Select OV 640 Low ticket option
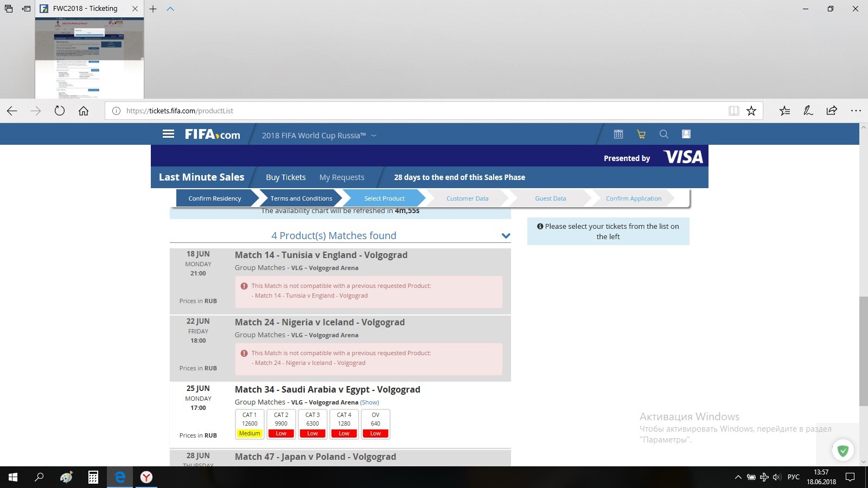This screenshot has height=488, width=868. tap(375, 423)
